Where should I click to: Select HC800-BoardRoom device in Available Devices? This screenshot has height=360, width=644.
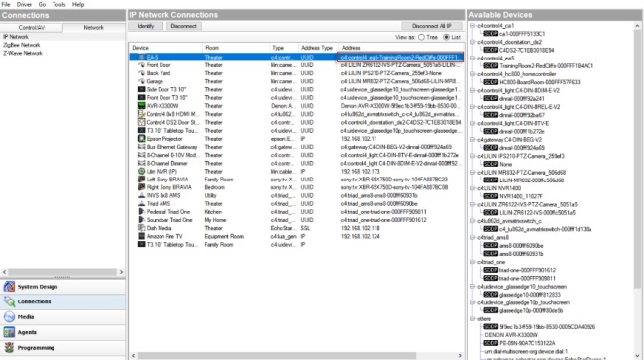(540, 82)
